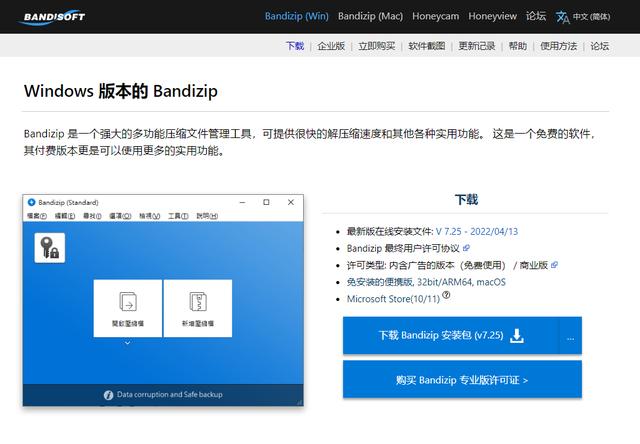Click external link icon after 商业版

[x=554, y=265]
